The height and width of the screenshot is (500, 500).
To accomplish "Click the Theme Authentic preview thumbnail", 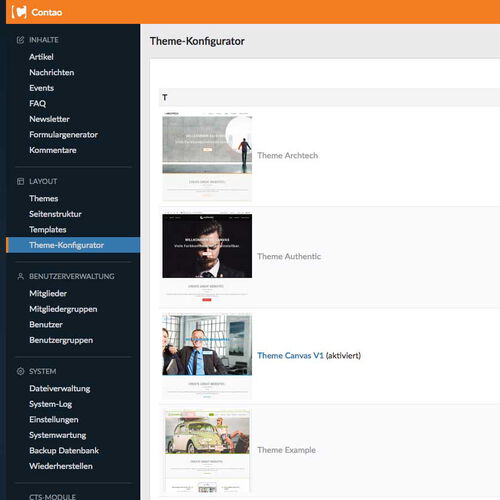I will pos(207,256).
